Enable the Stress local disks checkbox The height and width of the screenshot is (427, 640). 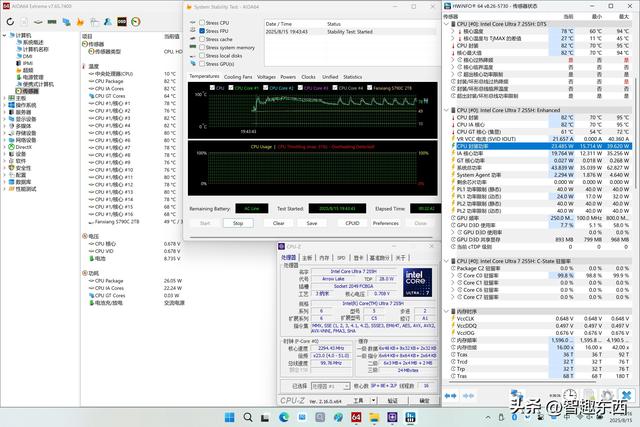[x=202, y=56]
